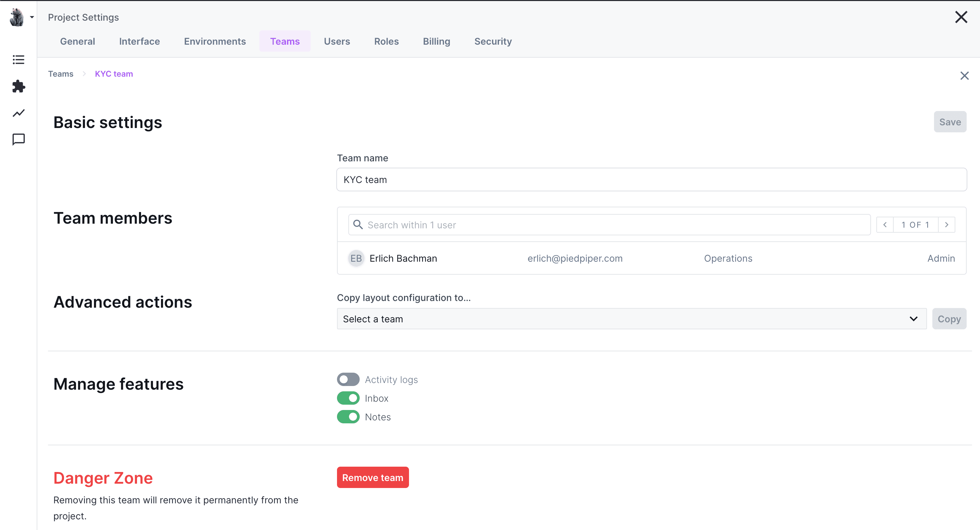The image size is (980, 530).
Task: Click erlich@piedpiper.com email
Action: tap(575, 258)
